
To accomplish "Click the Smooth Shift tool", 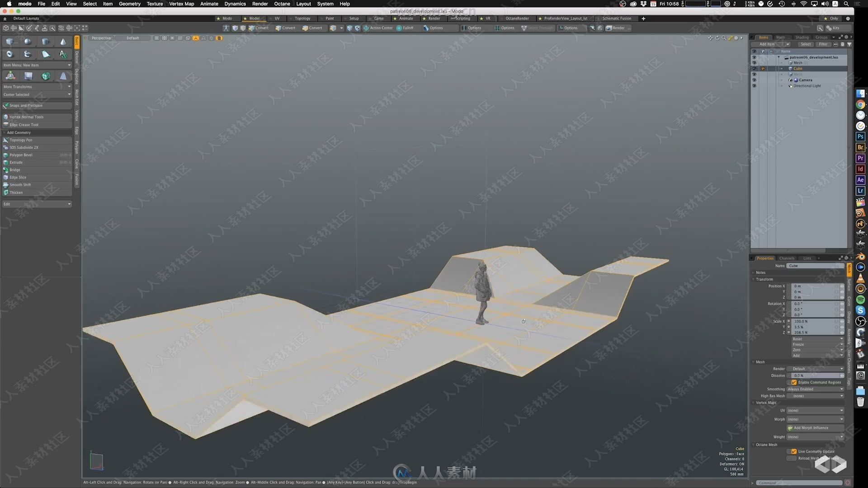I will (20, 185).
